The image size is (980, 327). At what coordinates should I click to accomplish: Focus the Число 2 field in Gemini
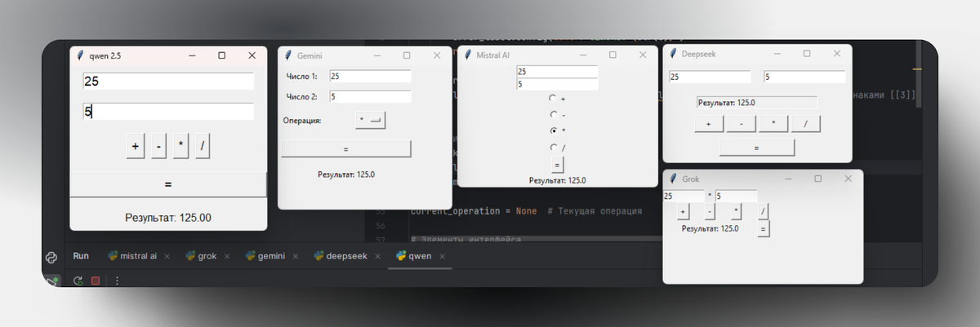pyautogui.click(x=370, y=96)
